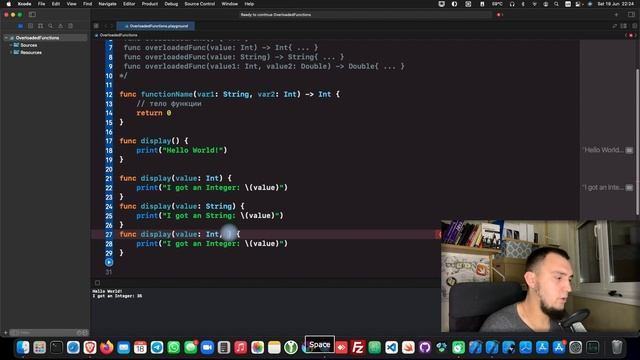The width and height of the screenshot is (640, 360).
Task: Go back in editor history
Action: pyautogui.click(x=105, y=26)
